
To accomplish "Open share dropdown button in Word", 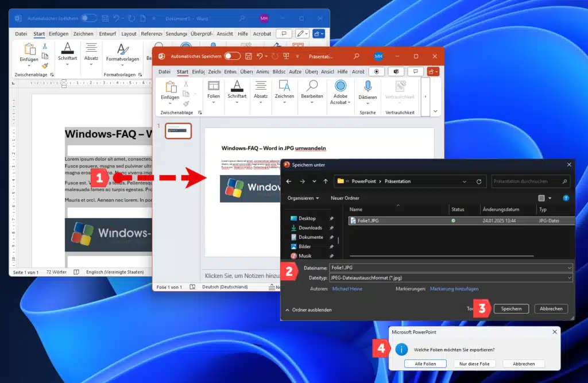I will (x=318, y=34).
